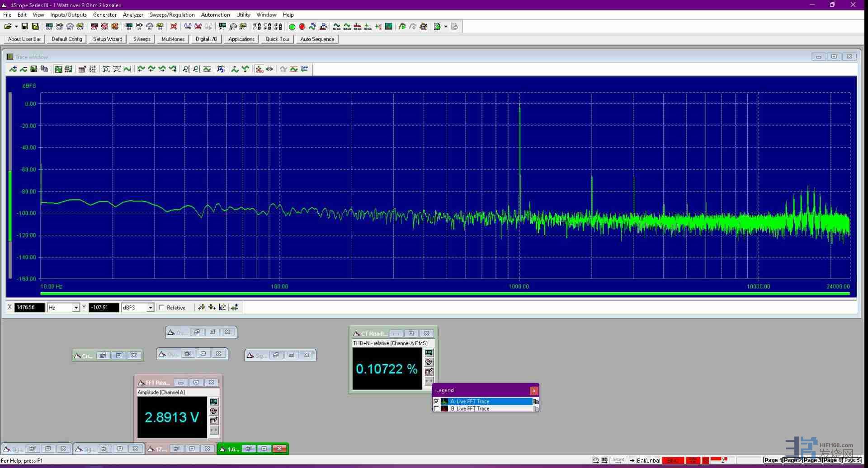Check the B Live FFT Trace checkbox
The image size is (868, 468).
[x=436, y=409]
